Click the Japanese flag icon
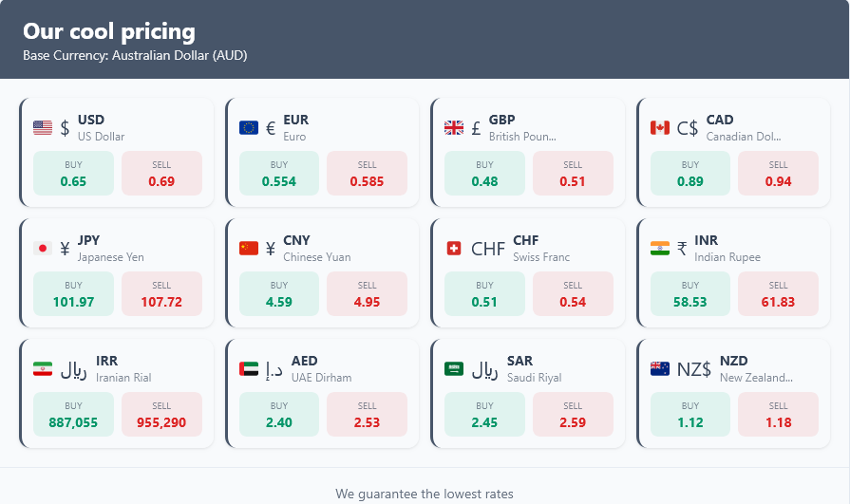850x504 pixels. pyautogui.click(x=43, y=249)
